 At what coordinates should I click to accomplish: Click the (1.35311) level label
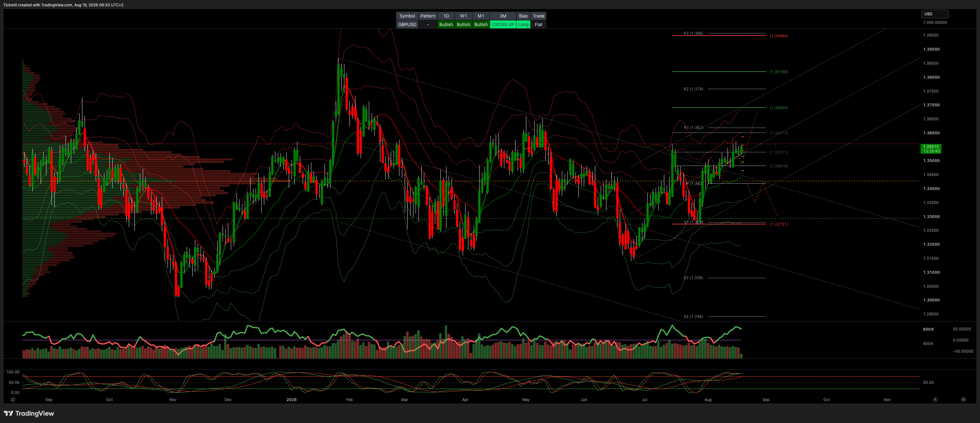778,152
